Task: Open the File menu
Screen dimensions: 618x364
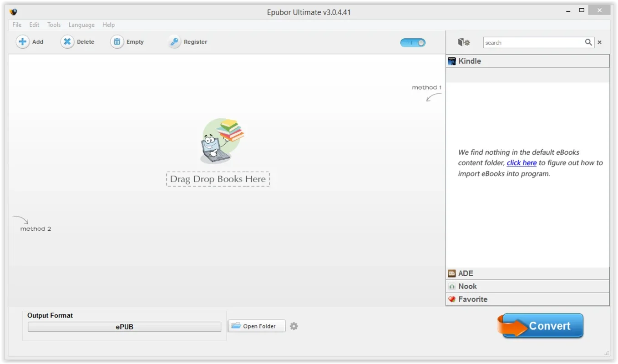Action: (x=17, y=25)
